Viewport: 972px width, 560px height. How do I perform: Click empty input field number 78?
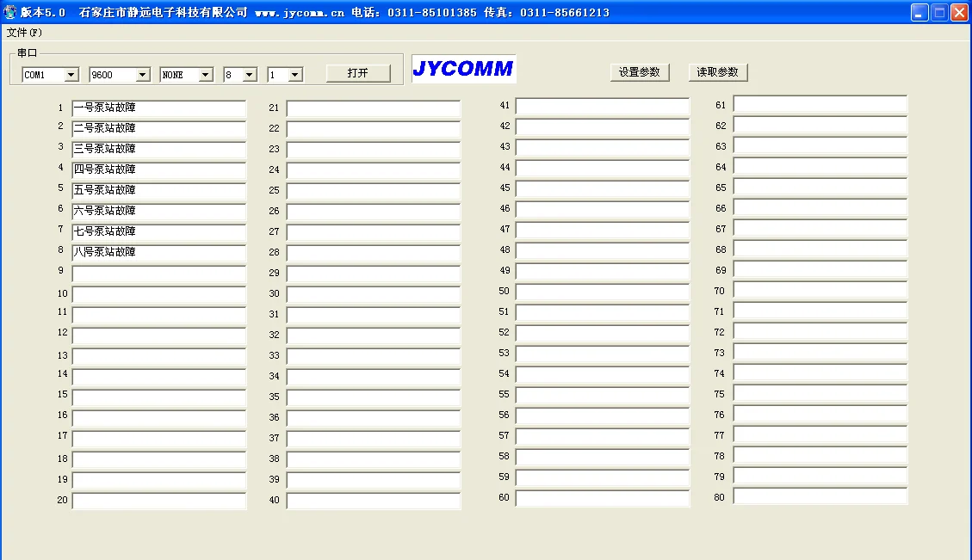(x=820, y=455)
